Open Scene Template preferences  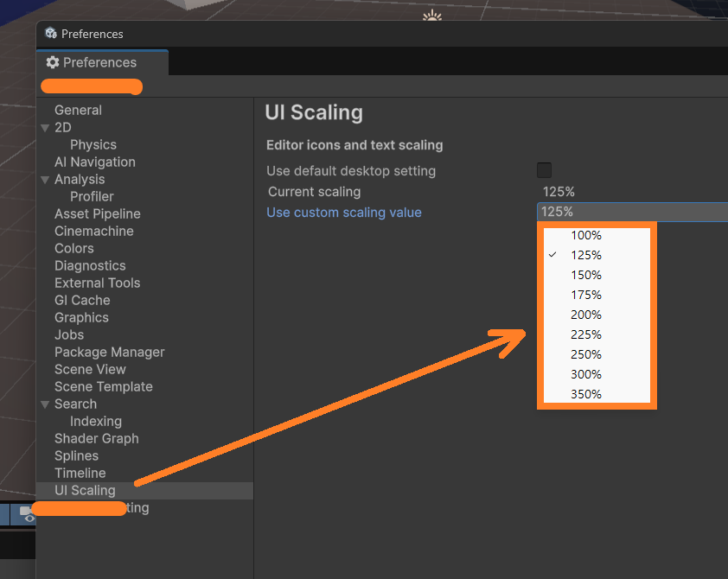click(103, 387)
